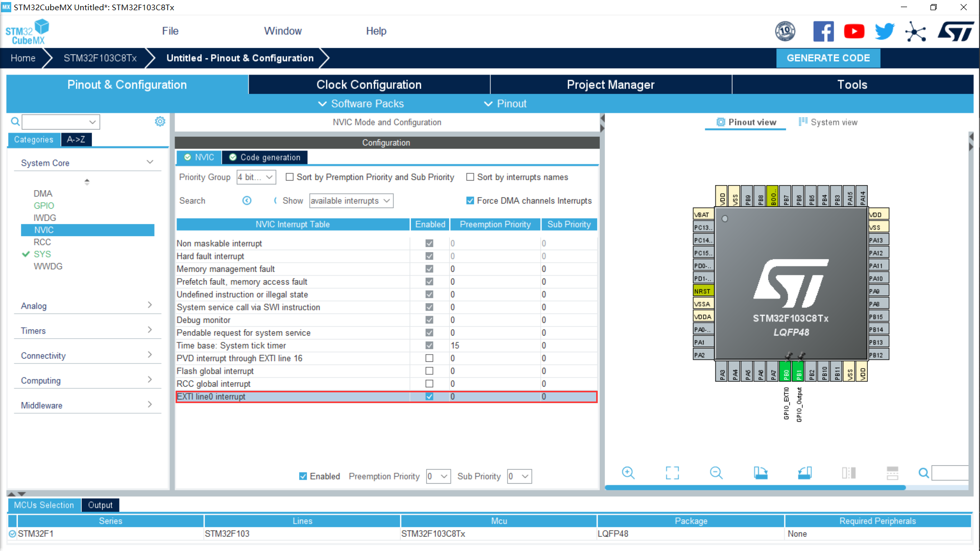Viewport: 980px width, 551px height.
Task: Click the PB1 GPIO_Output pin
Action: (x=799, y=372)
